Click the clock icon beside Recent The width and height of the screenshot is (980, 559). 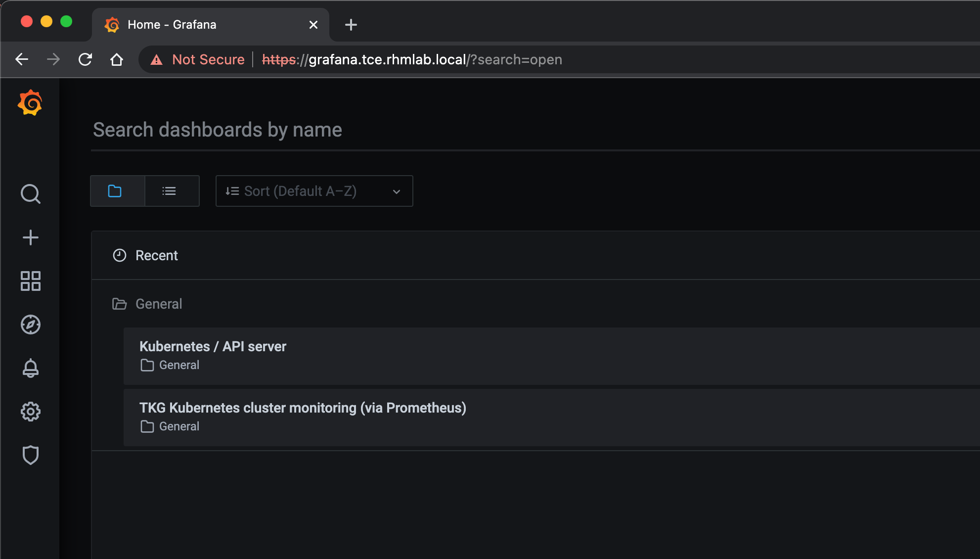coord(120,255)
